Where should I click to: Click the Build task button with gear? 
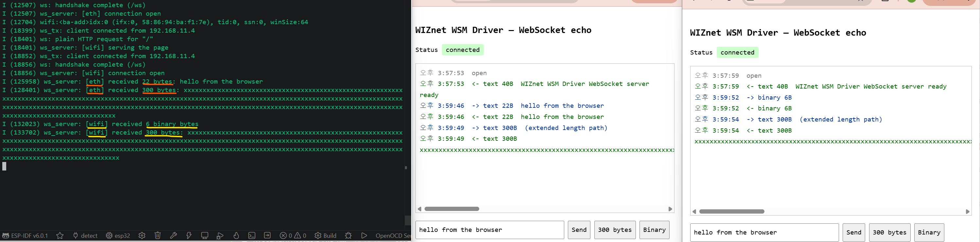326,235
